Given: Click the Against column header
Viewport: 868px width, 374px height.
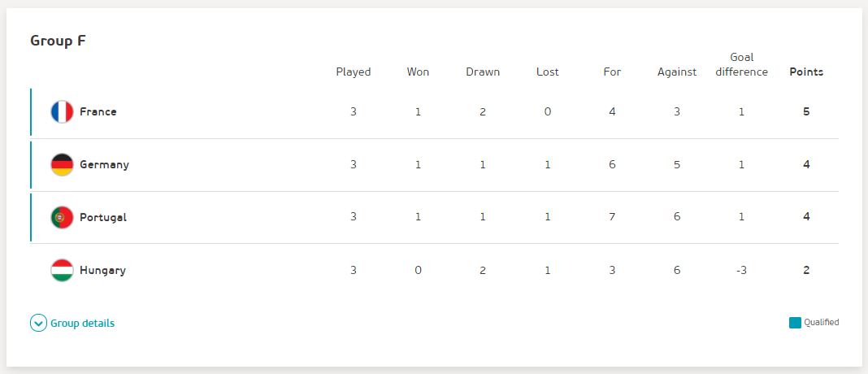Looking at the screenshot, I should pos(677,72).
